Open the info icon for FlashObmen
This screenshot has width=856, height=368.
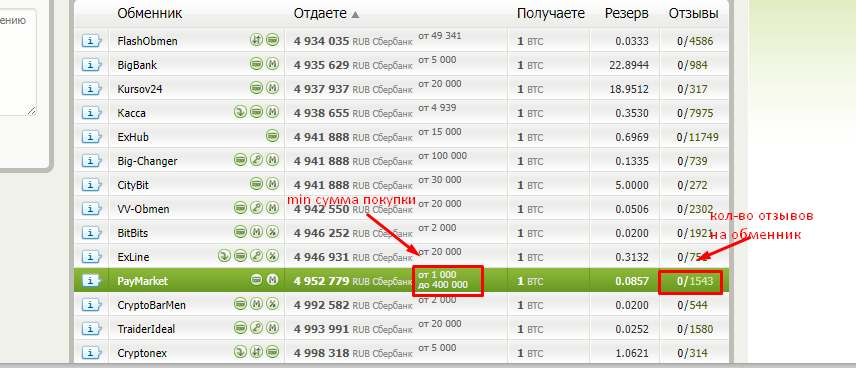coord(92,41)
